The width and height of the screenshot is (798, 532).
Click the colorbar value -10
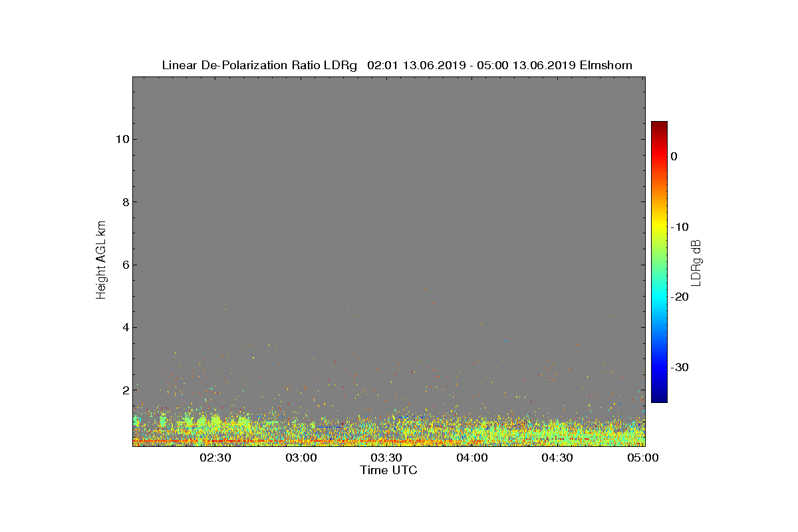point(680,227)
